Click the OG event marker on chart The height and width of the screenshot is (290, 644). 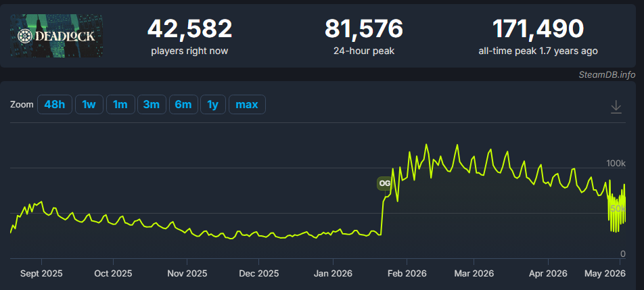[384, 183]
